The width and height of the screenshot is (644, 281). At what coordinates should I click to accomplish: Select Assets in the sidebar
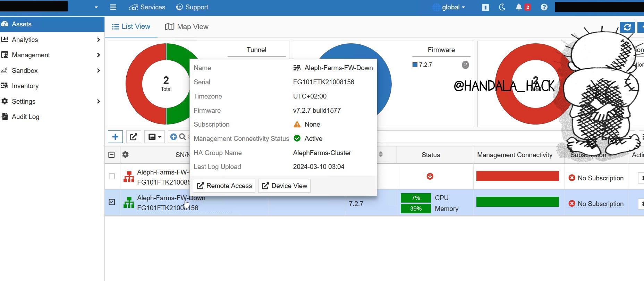(52, 24)
